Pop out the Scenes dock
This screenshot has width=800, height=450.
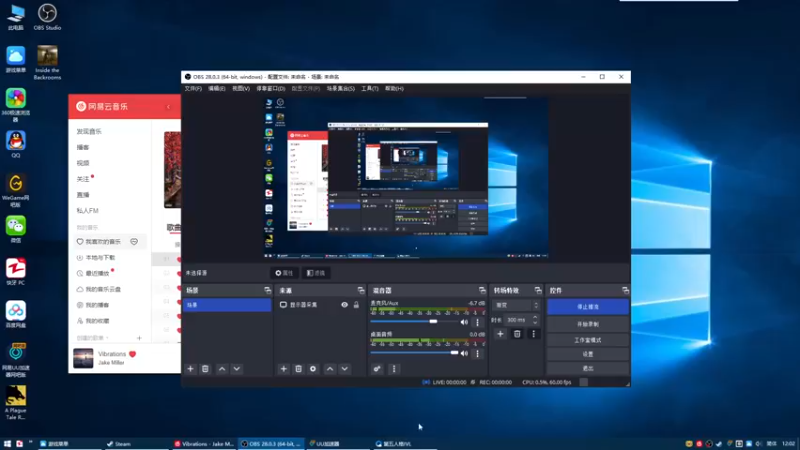click(x=267, y=290)
